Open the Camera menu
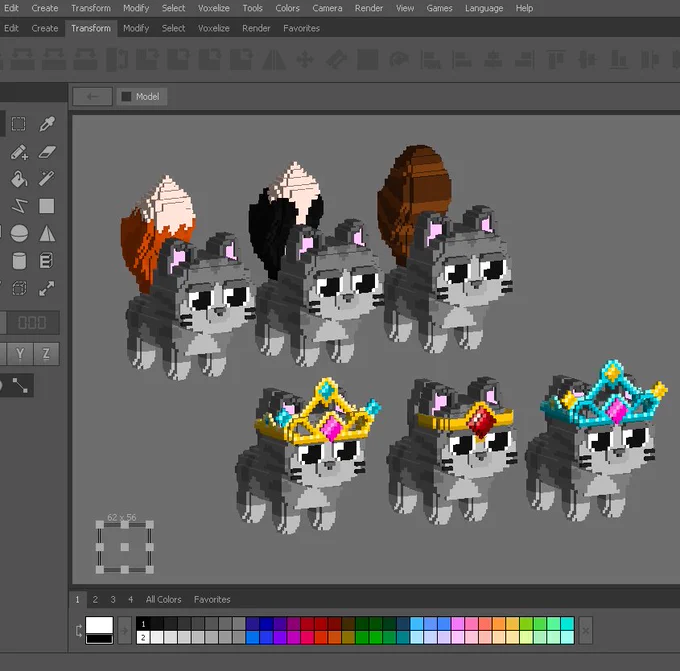The image size is (680, 671). pos(327,8)
